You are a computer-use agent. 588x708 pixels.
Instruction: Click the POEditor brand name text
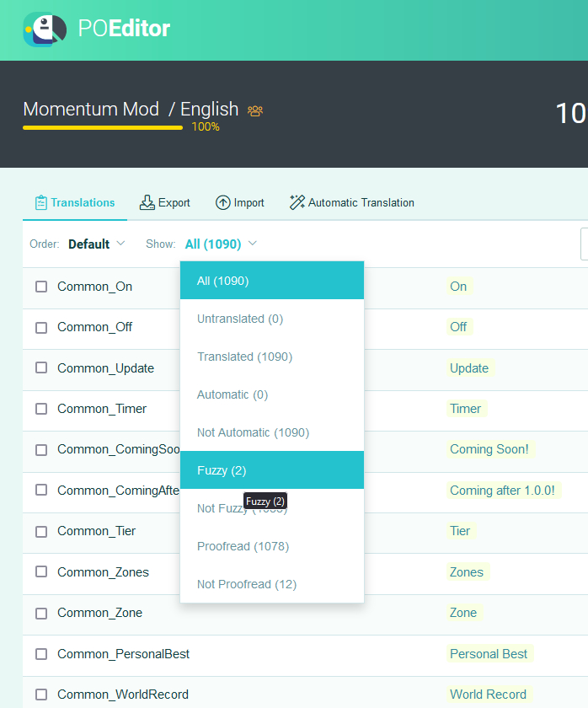click(124, 29)
